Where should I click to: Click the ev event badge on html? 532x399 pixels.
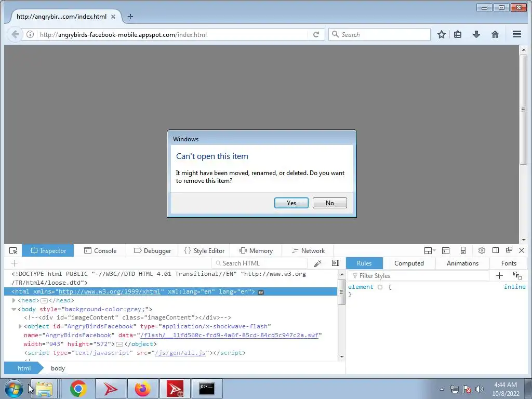point(261,292)
